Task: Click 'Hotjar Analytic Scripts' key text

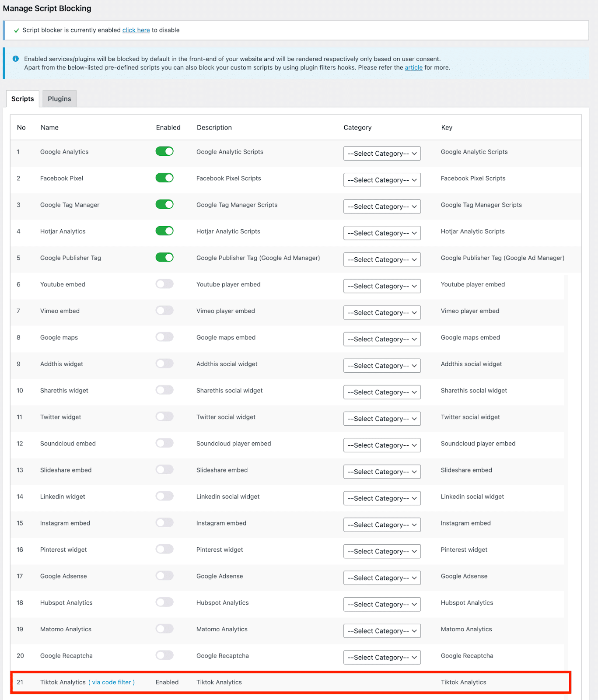Action: coord(473,231)
